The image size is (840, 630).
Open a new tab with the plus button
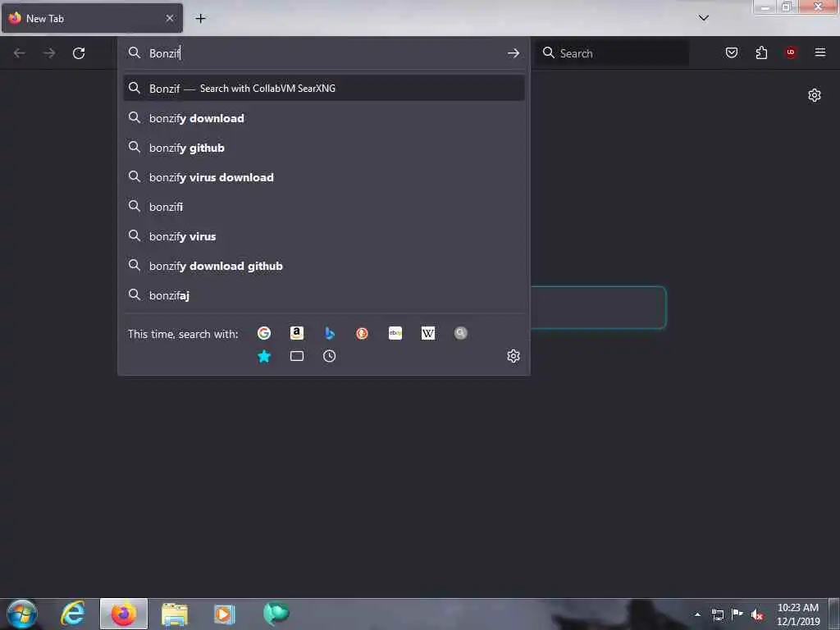point(200,19)
